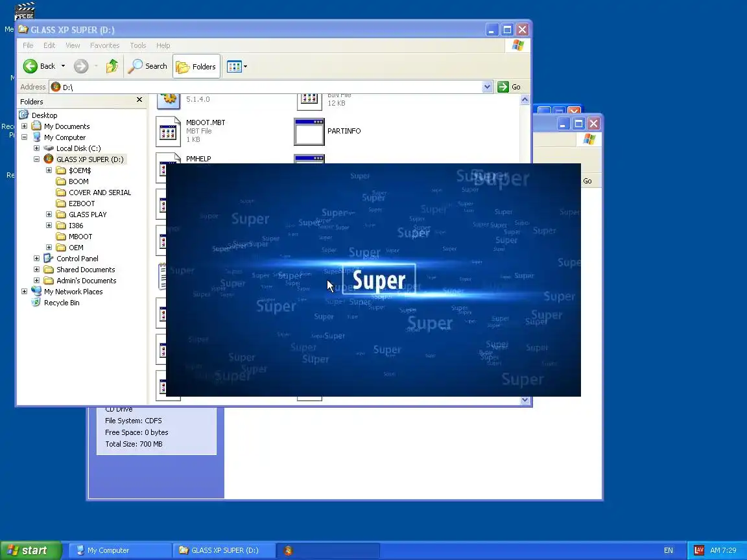Click the My Computer icon in tree

(x=36, y=137)
